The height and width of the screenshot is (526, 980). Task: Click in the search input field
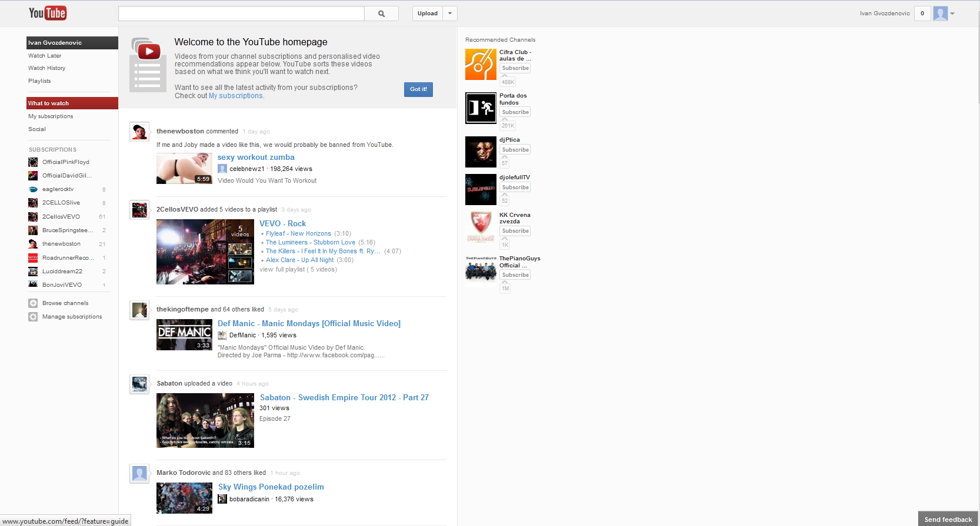tap(241, 14)
